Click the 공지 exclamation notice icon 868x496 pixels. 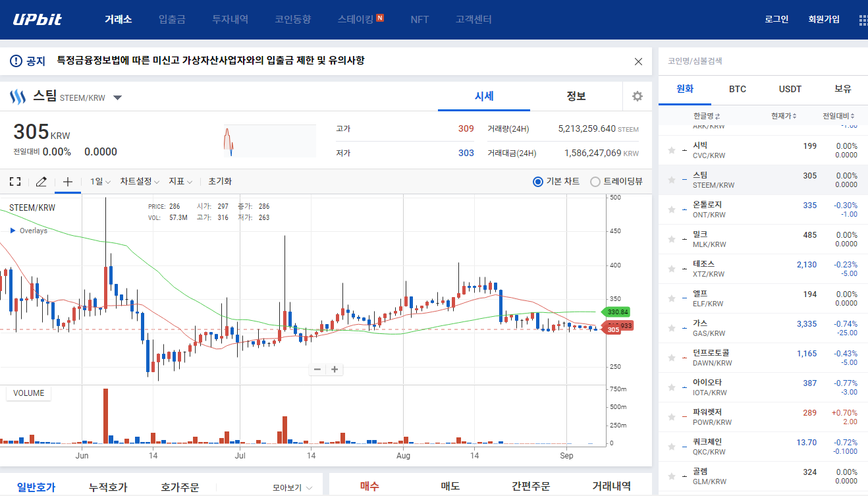point(16,61)
